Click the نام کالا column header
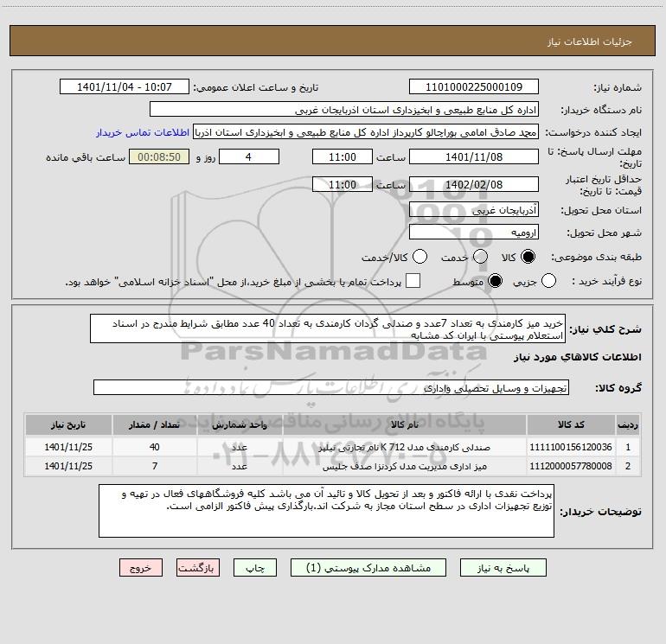The width and height of the screenshot is (666, 644). point(405,424)
